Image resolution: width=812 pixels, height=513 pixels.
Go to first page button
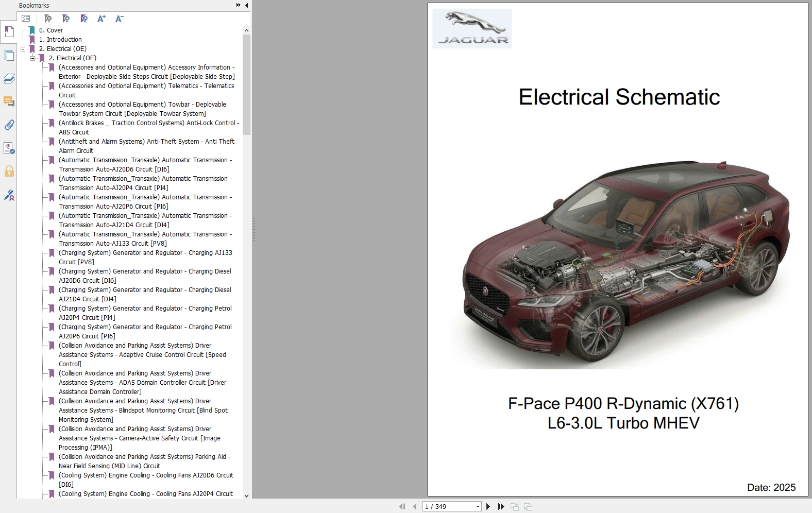(x=402, y=506)
